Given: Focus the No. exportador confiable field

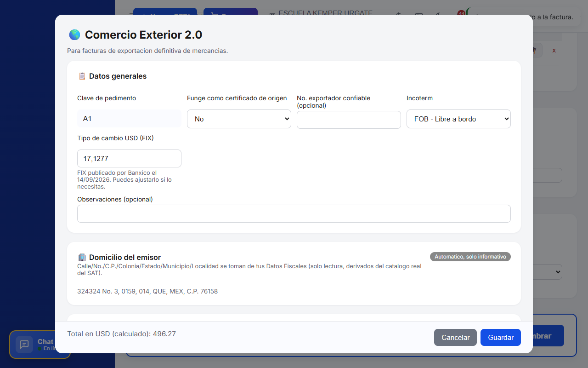Looking at the screenshot, I should [x=349, y=120].
